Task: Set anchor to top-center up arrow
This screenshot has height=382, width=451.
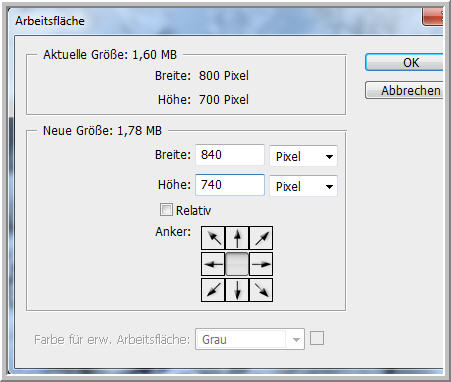Action: [x=237, y=238]
